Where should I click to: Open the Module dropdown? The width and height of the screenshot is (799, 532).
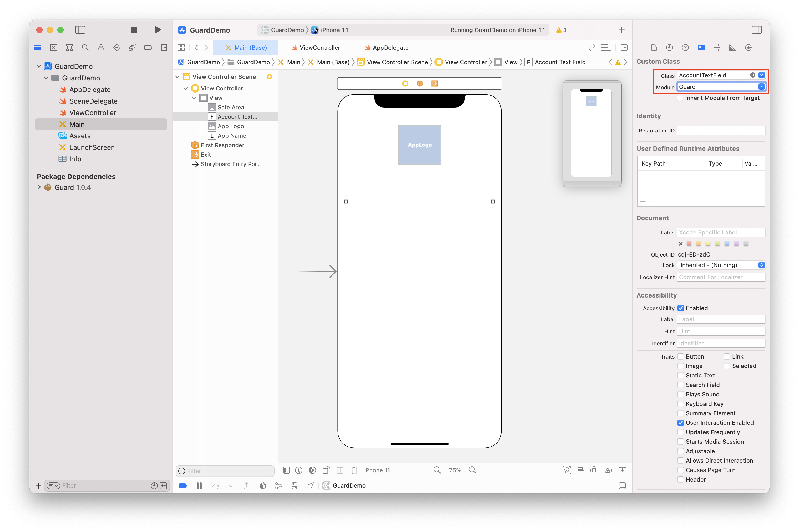[x=761, y=87]
